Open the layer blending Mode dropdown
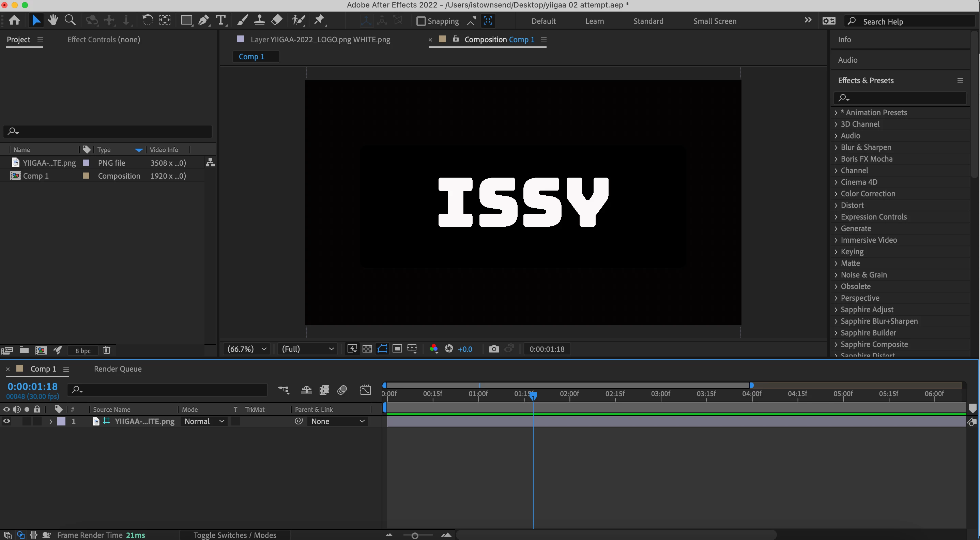 [x=204, y=421]
